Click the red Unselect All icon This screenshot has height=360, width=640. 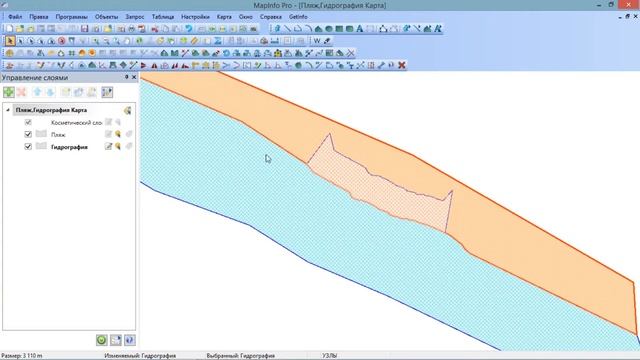point(62,41)
